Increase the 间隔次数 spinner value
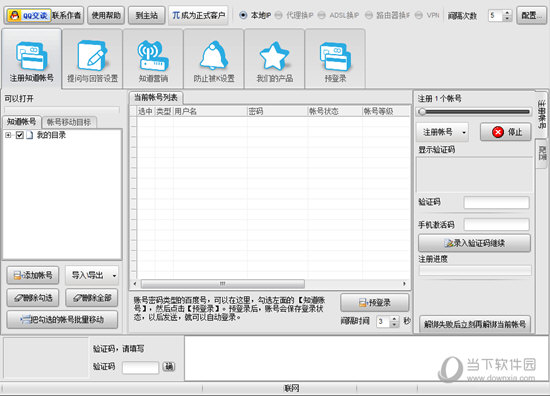The image size is (550, 396). click(507, 13)
